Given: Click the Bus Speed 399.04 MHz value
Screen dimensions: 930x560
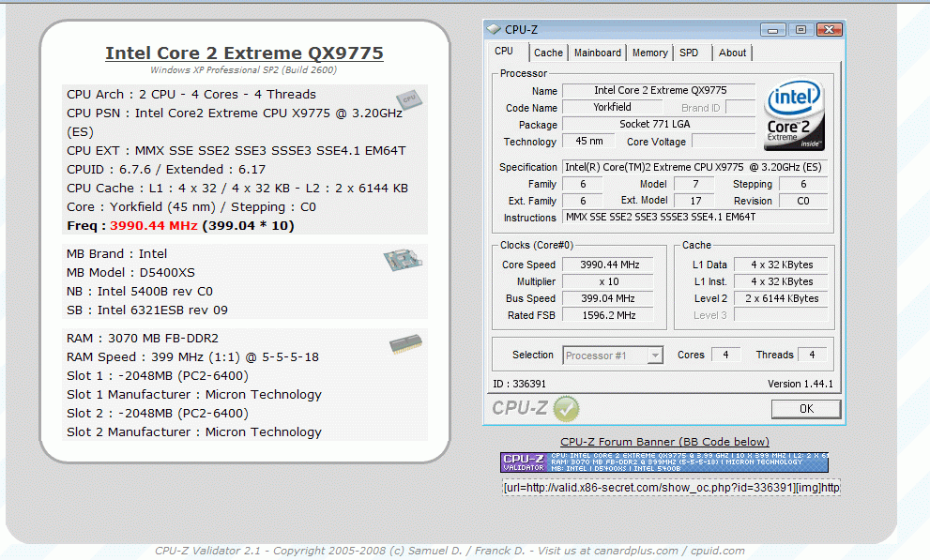Looking at the screenshot, I should (x=608, y=298).
